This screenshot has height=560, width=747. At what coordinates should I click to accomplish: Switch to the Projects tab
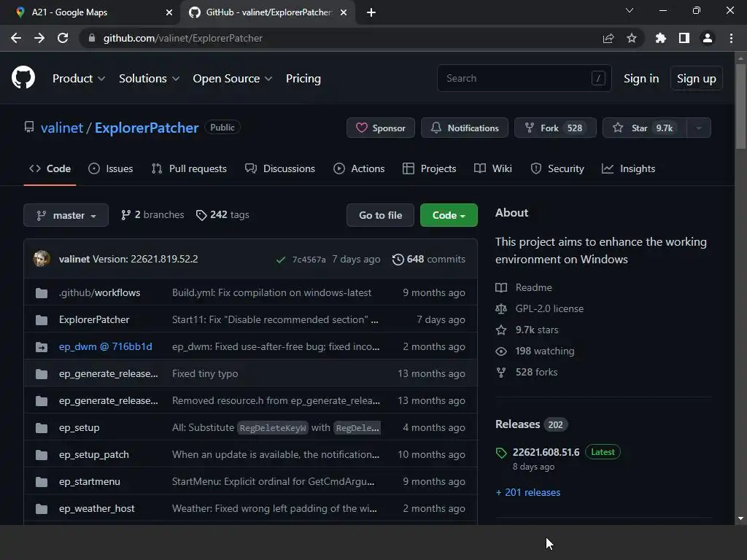429,168
